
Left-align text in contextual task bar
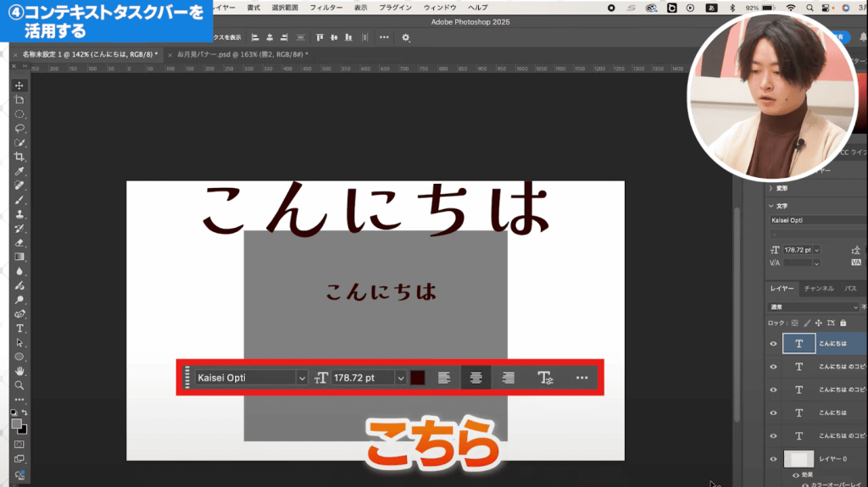pos(444,378)
